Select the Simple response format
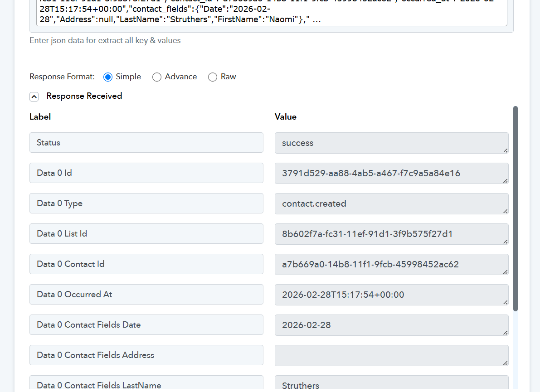Viewport: 540px width, 392px height. 108,77
